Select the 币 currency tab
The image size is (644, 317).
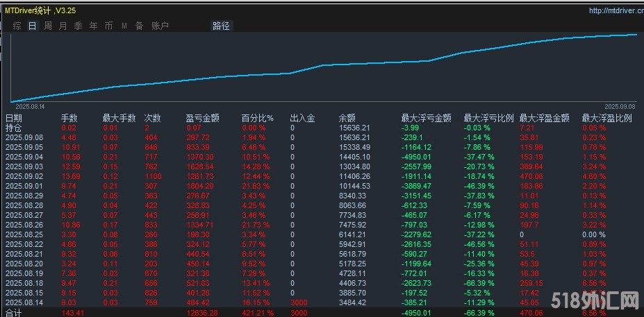(108, 26)
